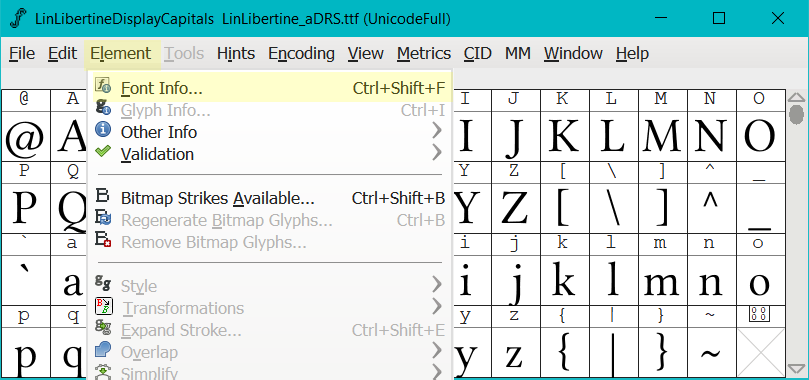The width and height of the screenshot is (809, 380).
Task: Click the green Validation checkmark icon
Action: 103,152
